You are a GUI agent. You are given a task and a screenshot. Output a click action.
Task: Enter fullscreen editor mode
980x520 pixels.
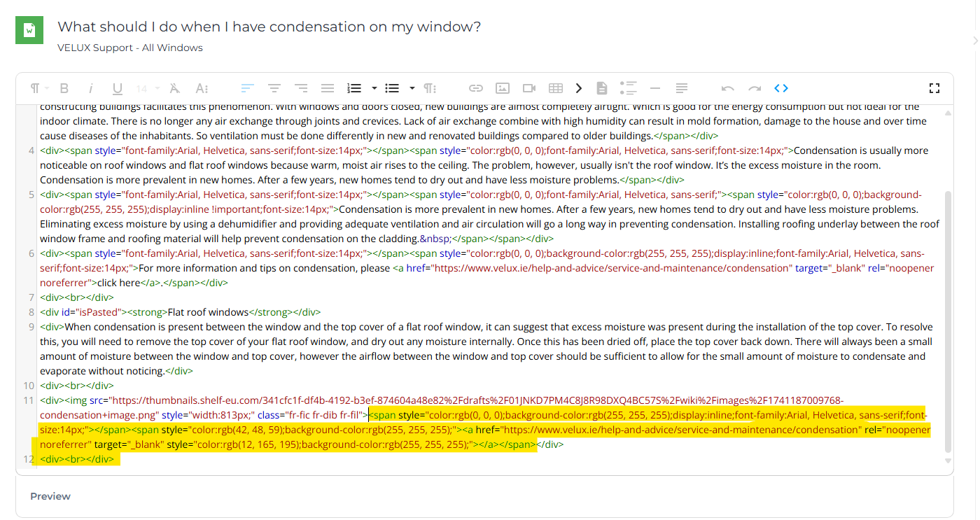click(934, 88)
